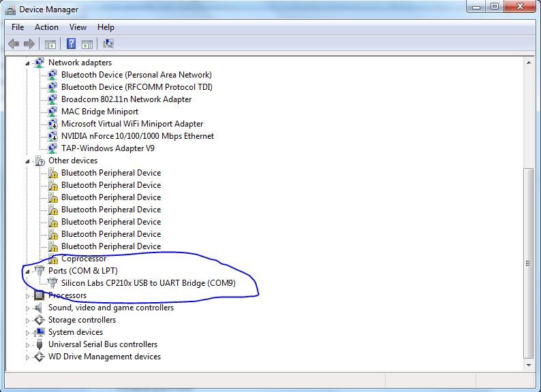Click the Bluetooth Device (RFCOMM Protocol TDI) icon
Screen dimensions: 541x392
click(52, 87)
